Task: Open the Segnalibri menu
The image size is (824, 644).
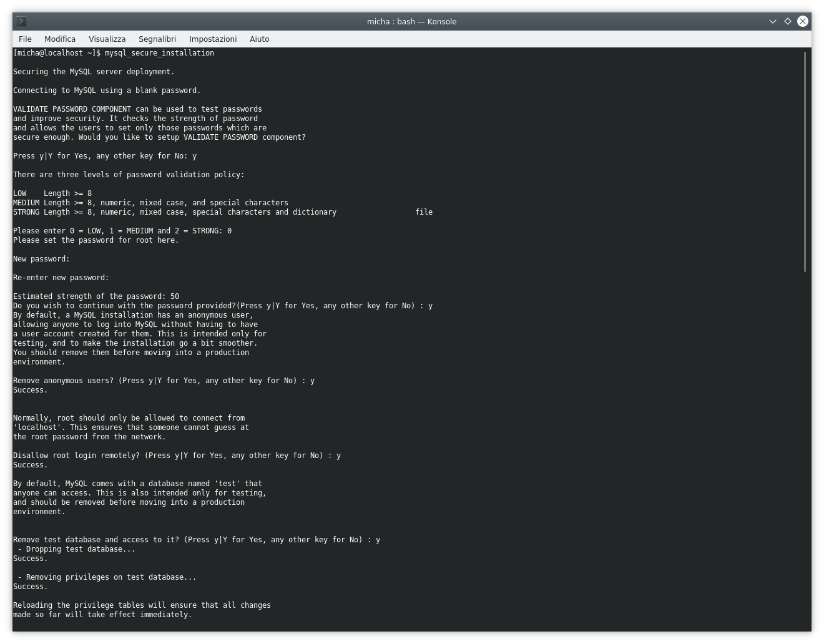Action: [157, 39]
